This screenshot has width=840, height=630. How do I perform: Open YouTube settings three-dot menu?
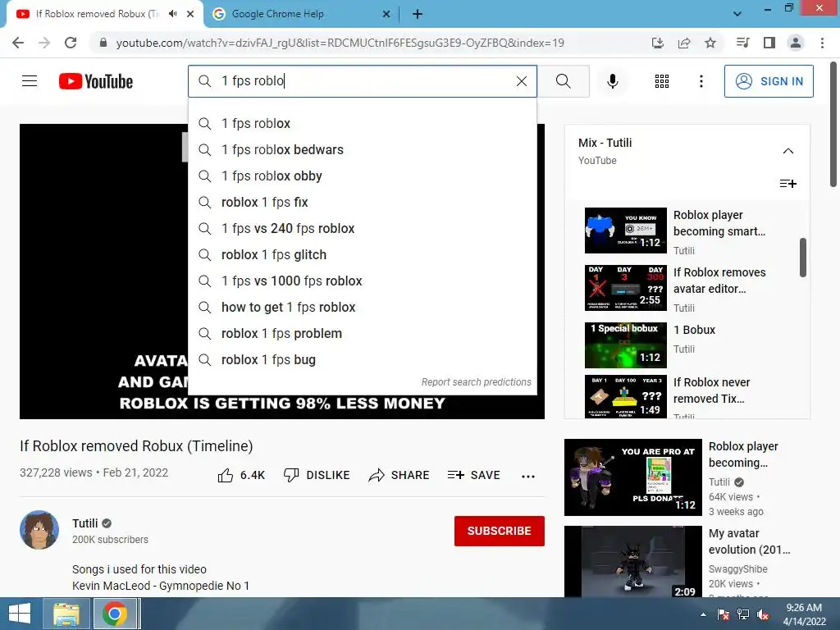701,81
